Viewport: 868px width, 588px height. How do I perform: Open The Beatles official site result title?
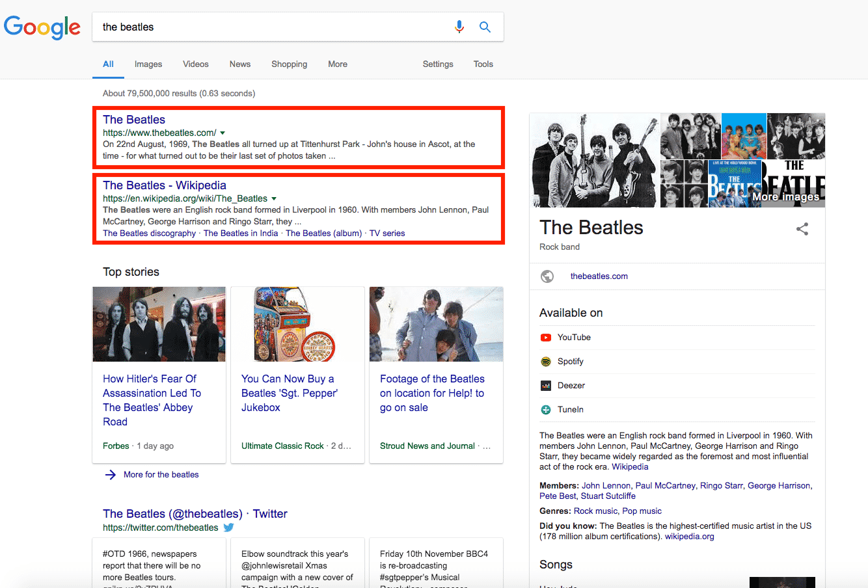click(134, 120)
